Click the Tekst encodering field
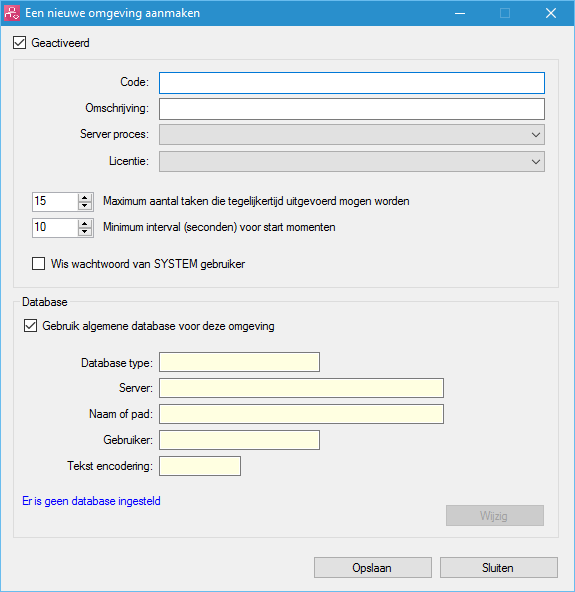Viewport: 575px width, 592px height. [200, 466]
